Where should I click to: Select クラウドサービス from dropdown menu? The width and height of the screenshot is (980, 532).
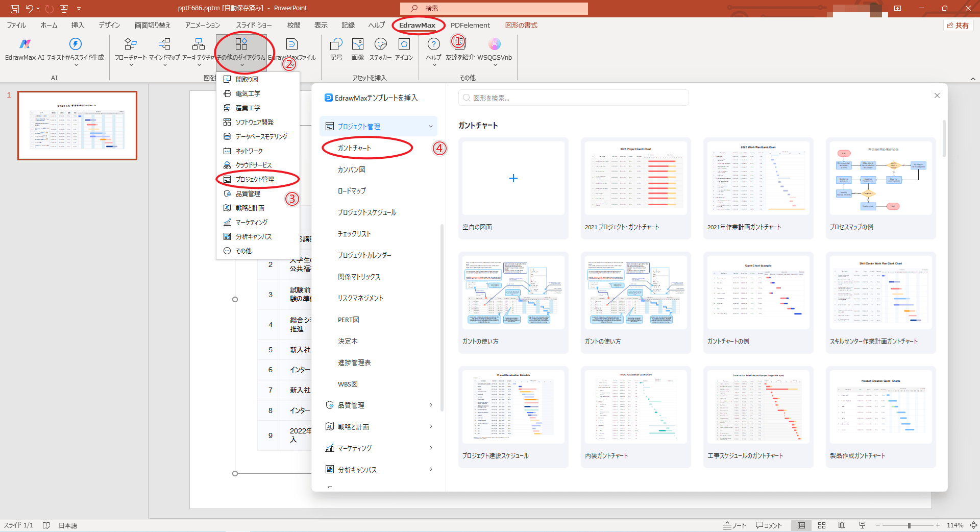pyautogui.click(x=258, y=165)
